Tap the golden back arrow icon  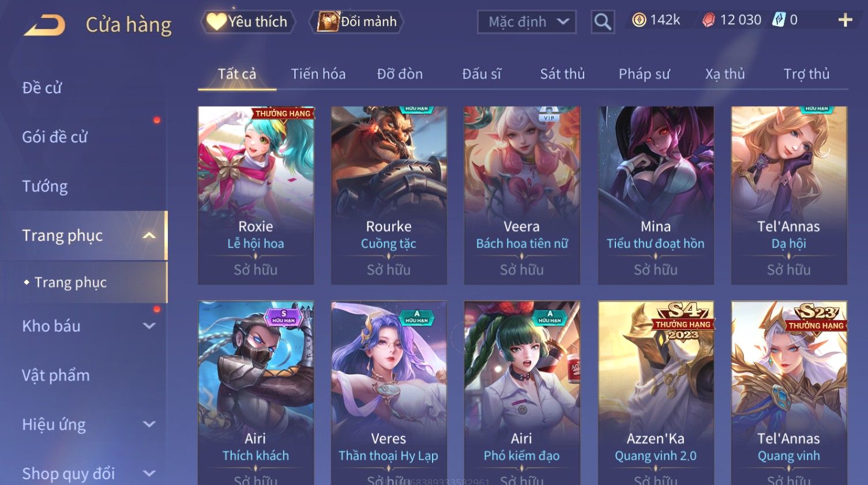point(44,25)
